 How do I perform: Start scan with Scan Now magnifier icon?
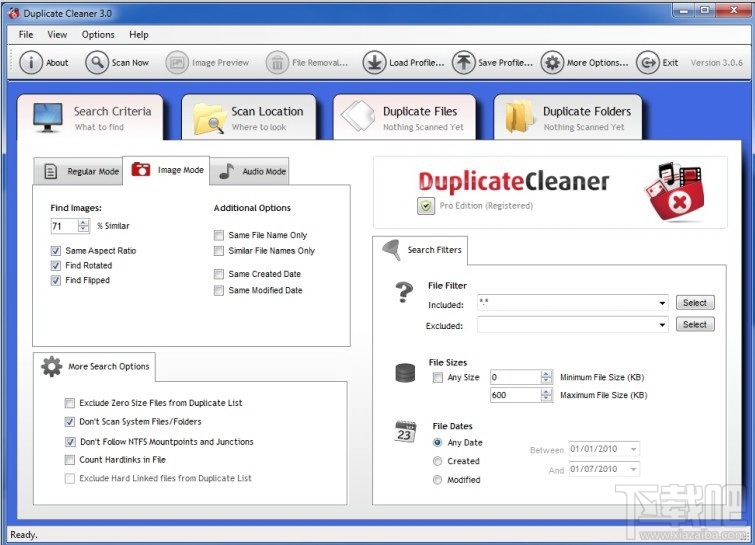97,63
